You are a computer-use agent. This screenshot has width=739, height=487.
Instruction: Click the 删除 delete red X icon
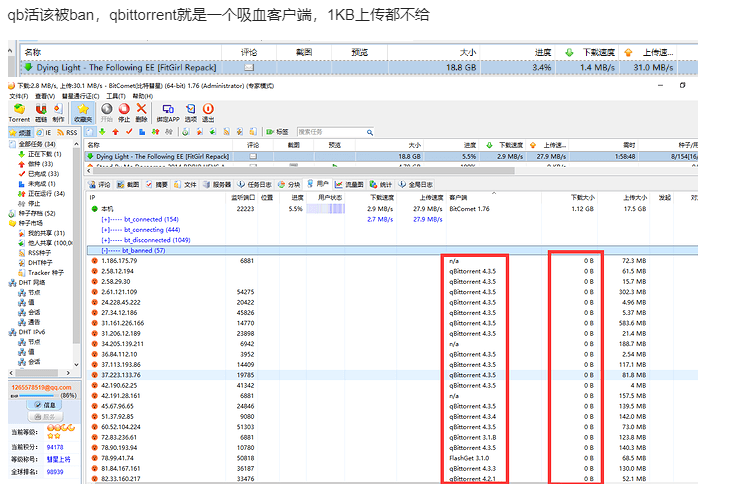tap(142, 111)
